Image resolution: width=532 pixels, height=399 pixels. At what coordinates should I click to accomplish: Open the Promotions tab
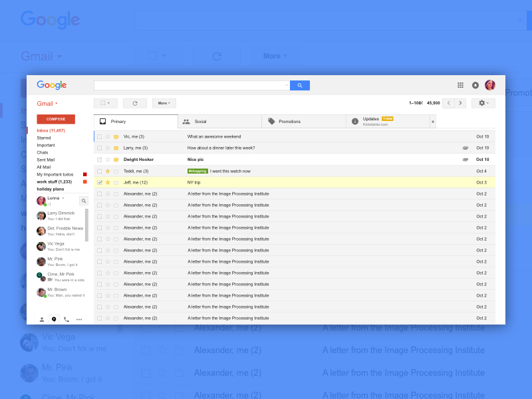tap(291, 122)
